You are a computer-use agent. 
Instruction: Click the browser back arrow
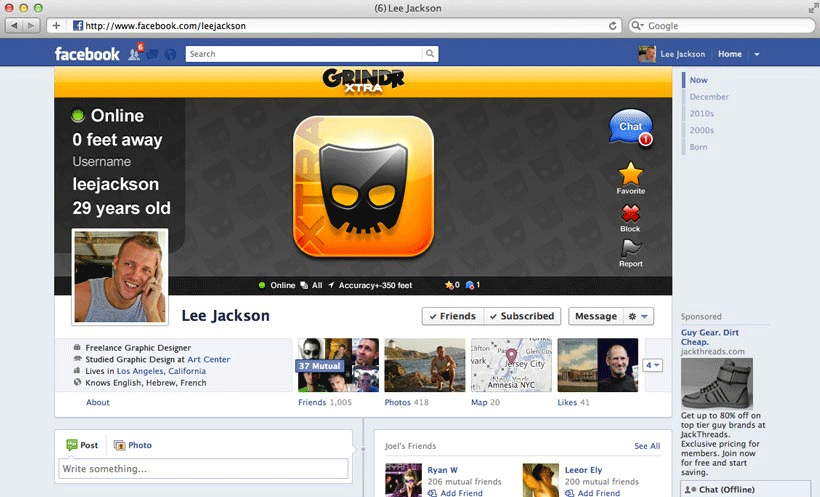pos(17,25)
